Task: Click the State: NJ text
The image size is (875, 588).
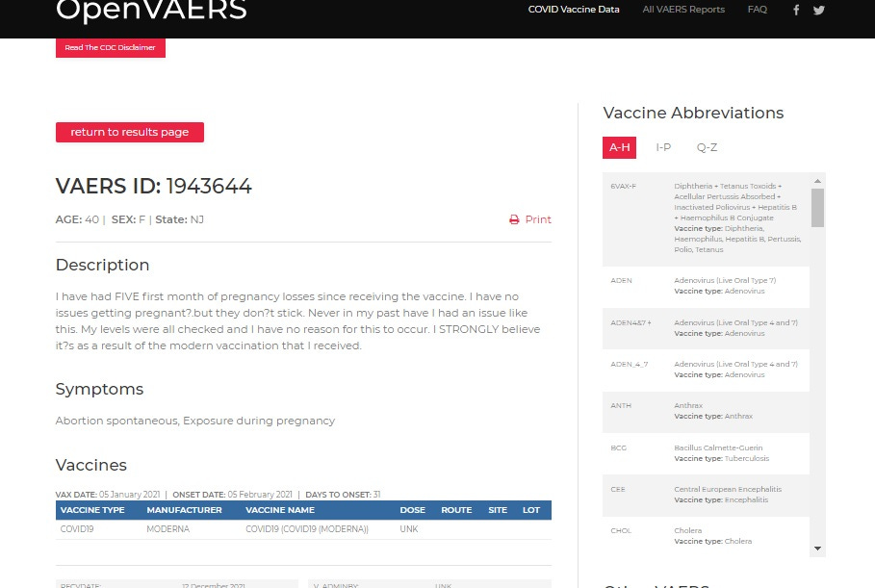Action: click(x=179, y=219)
